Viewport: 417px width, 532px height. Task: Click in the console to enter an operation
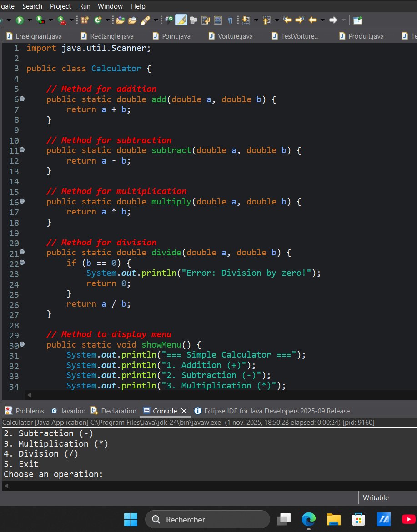136,474
